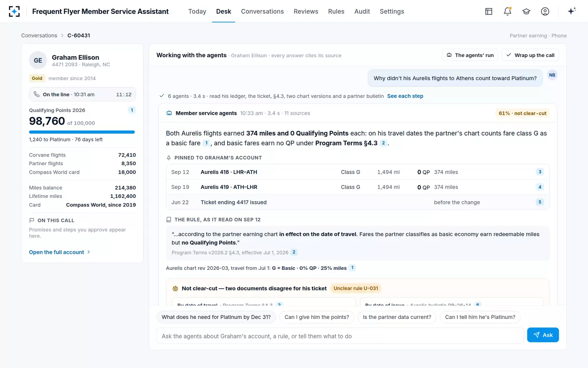This screenshot has width=588, height=368.
Task: Click the 'Unclear rule U-031' badge
Action: [x=356, y=288]
